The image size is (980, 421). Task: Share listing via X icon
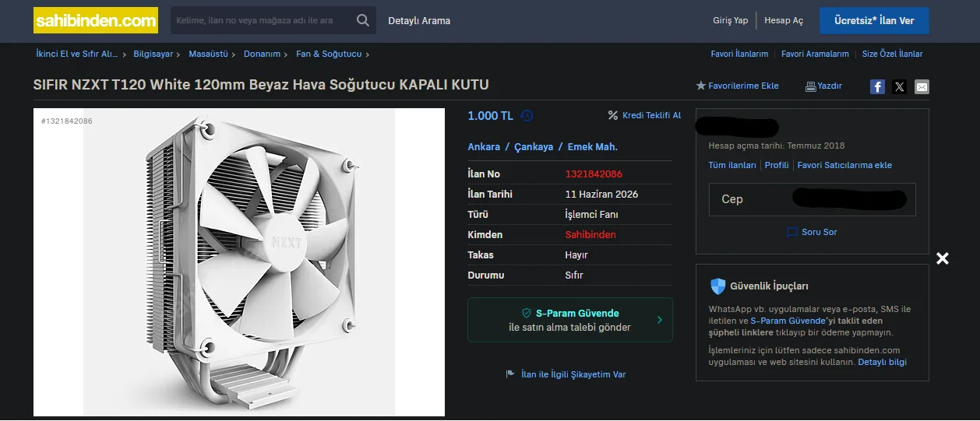[900, 86]
